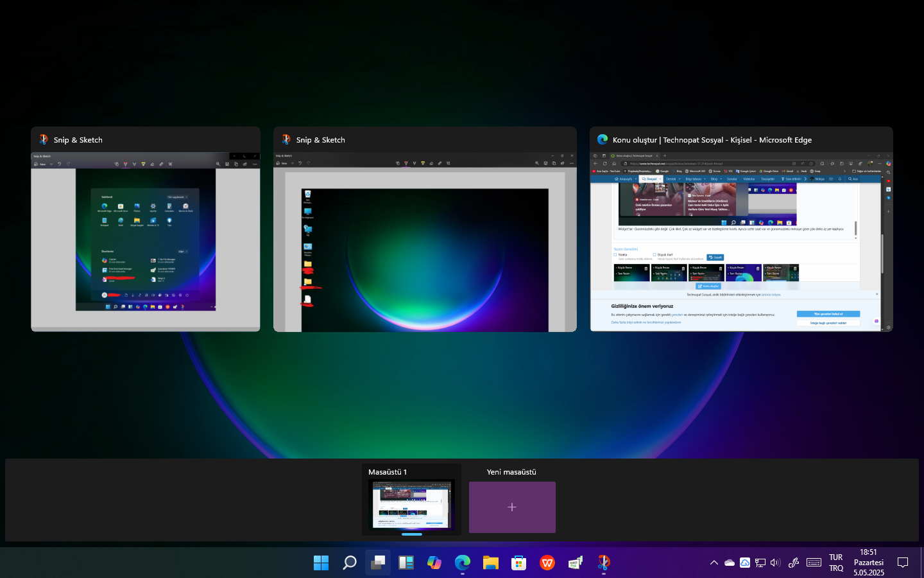Open WPS Office from the taskbar

click(x=547, y=563)
